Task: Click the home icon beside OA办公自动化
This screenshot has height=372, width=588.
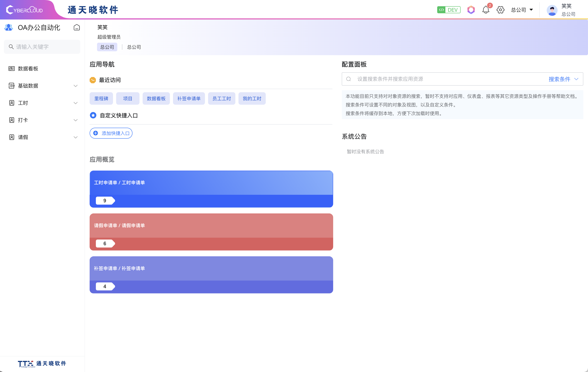Action: click(77, 27)
